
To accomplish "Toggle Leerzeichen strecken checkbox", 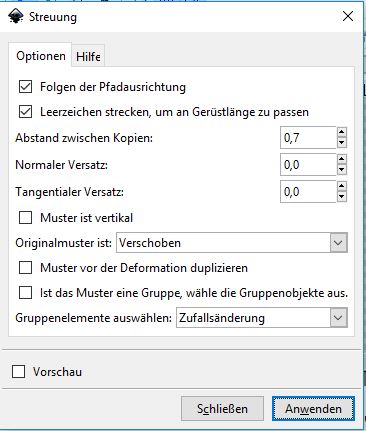I will [x=26, y=112].
